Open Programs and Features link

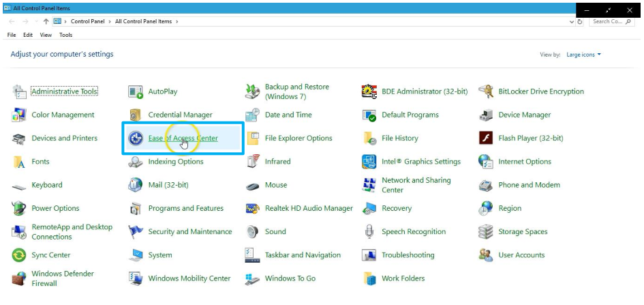(x=186, y=209)
